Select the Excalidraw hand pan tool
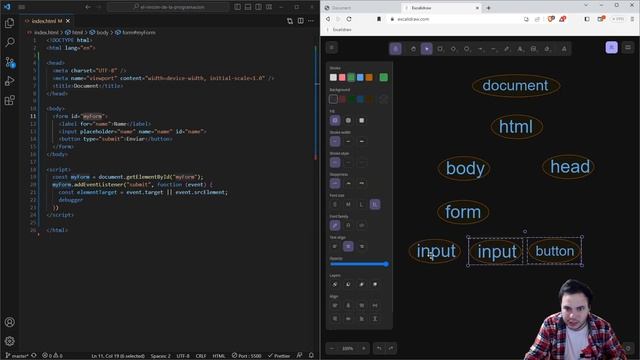Viewport: 640px width, 360px height. [x=413, y=49]
